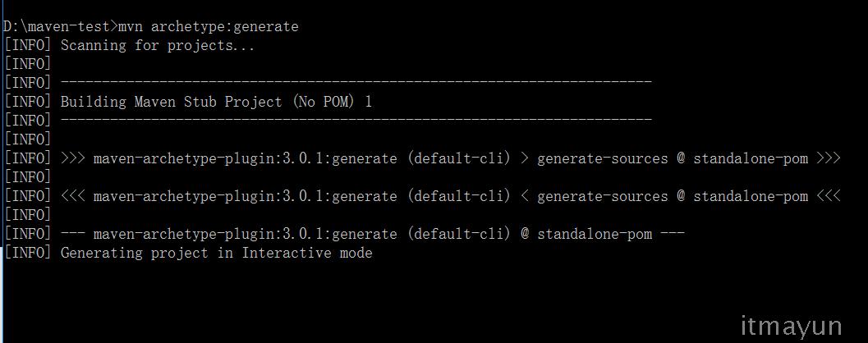The height and width of the screenshot is (343, 868).
Task: Click 'standalone-pom ---' at the last plugin line
Action: click(611, 234)
